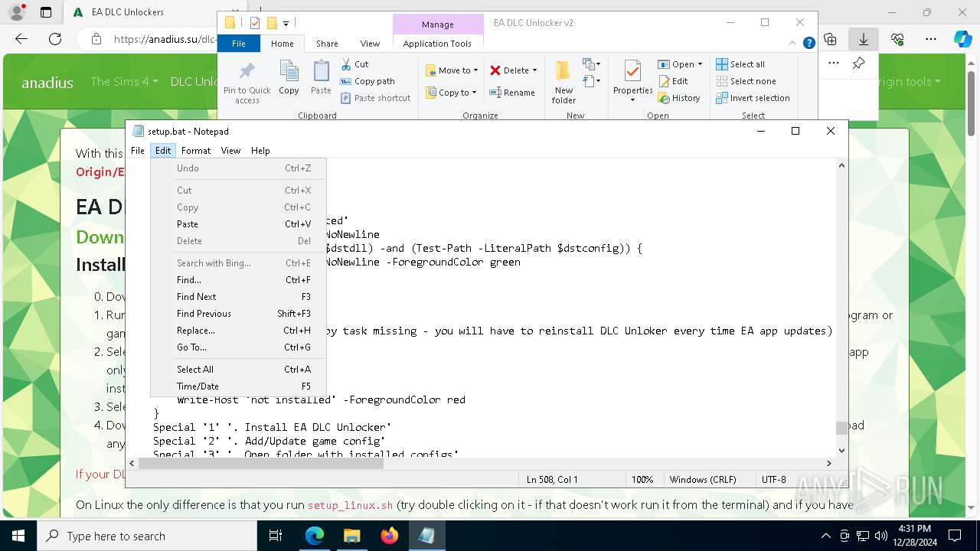Switch to the Explorer View tab
This screenshot has height=551, width=980.
(370, 44)
